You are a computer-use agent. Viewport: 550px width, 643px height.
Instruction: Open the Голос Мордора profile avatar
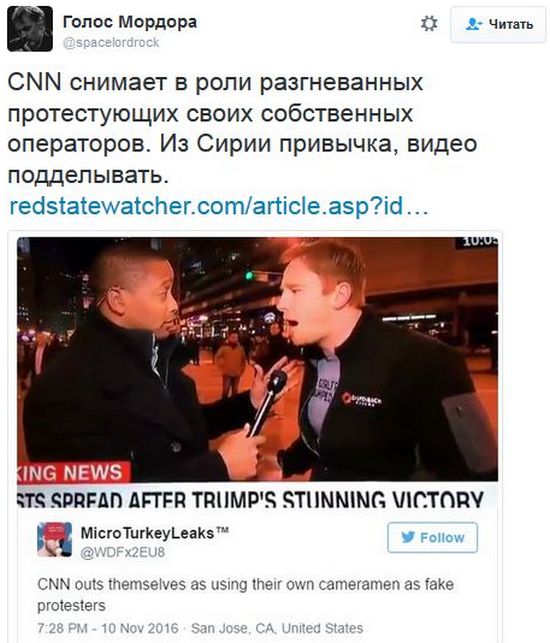tap(30, 29)
